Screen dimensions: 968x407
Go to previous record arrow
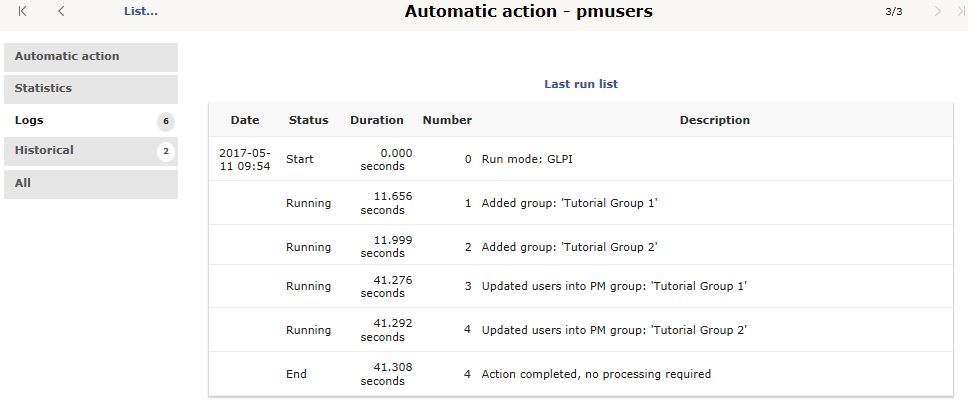click(60, 11)
